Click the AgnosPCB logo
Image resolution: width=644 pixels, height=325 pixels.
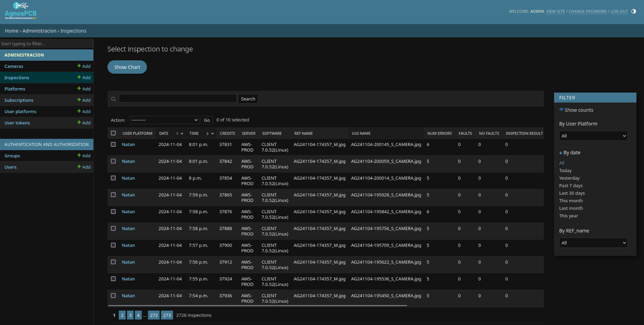click(x=21, y=11)
